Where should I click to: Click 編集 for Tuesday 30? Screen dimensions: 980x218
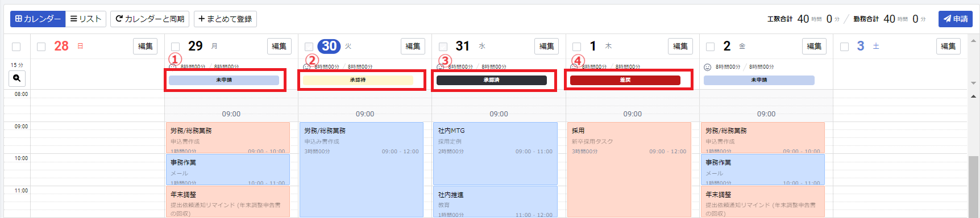[x=413, y=46]
